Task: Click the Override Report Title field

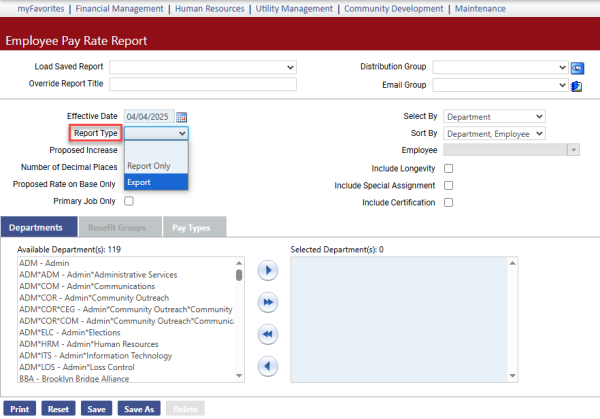Action: (203, 84)
